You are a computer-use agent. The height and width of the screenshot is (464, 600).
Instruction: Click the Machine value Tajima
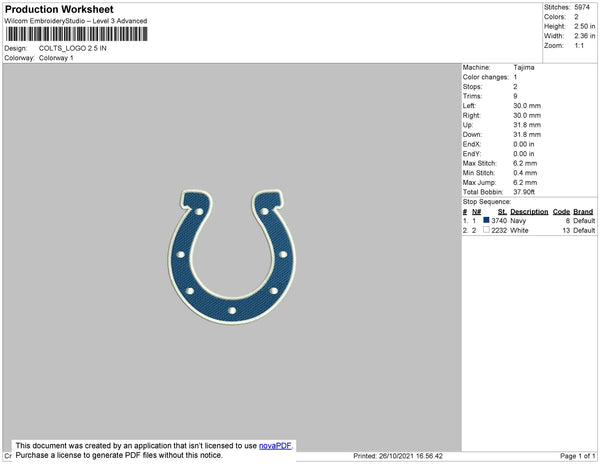coord(524,67)
